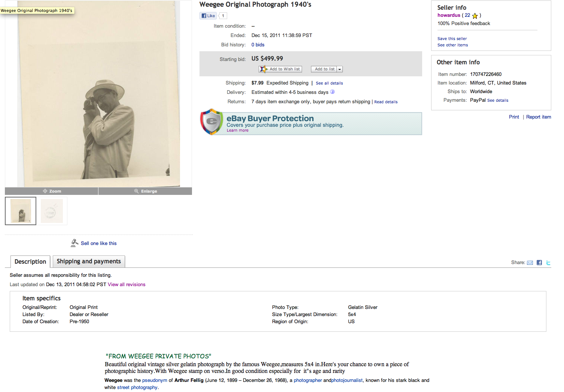Select the first photo thumbnail

(x=21, y=211)
